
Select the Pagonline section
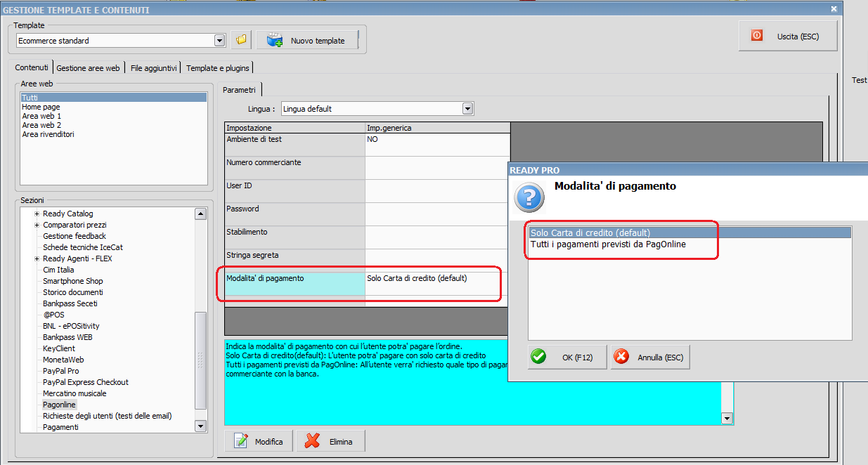click(59, 405)
